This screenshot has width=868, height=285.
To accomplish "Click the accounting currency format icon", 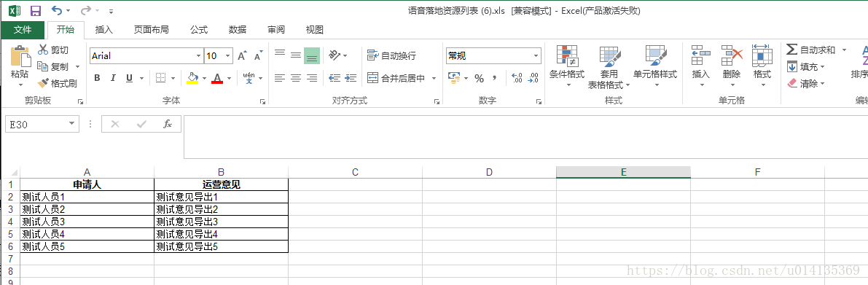I will point(454,78).
